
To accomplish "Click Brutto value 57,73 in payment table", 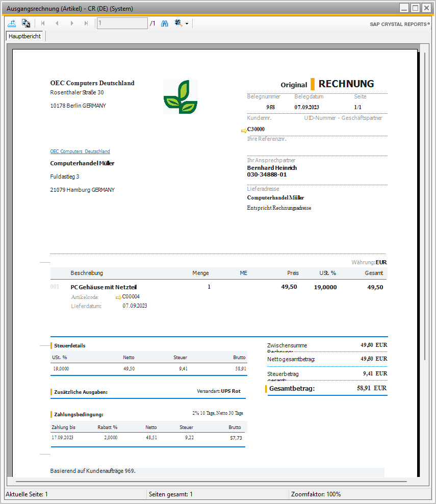I will pyautogui.click(x=236, y=438).
